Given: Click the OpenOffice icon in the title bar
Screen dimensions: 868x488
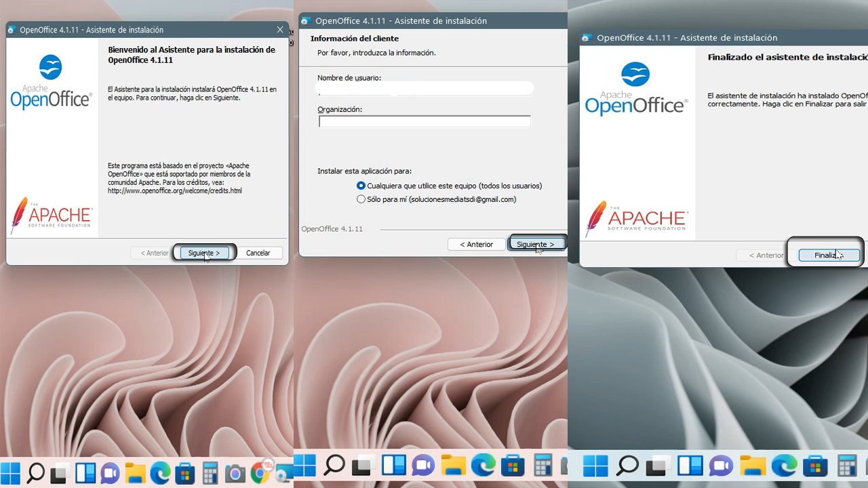Looking at the screenshot, I should [12, 29].
